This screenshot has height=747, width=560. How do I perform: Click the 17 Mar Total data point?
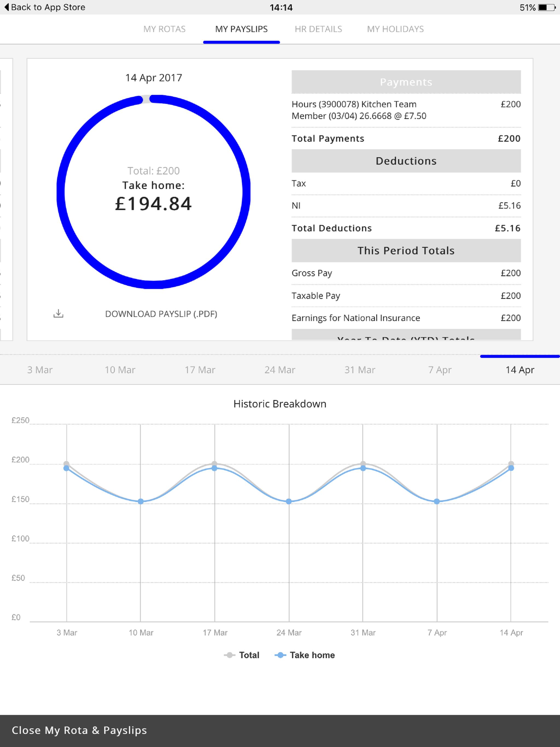214,464
